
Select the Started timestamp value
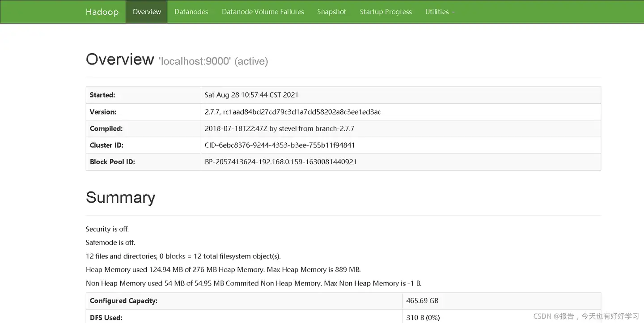[251, 95]
